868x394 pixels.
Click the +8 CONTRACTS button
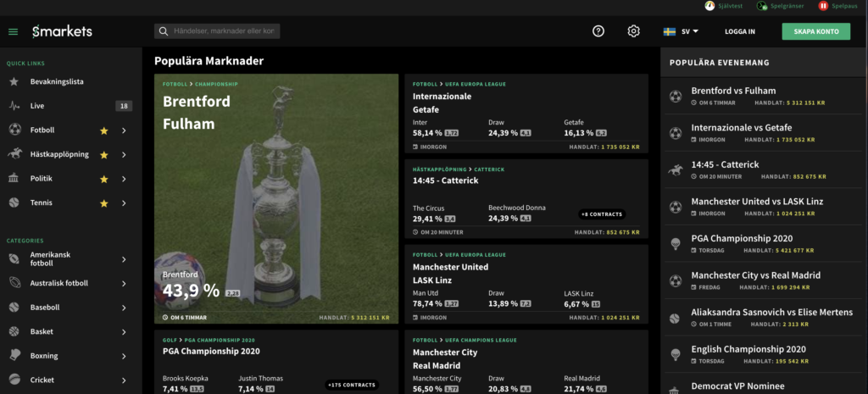coord(602,214)
